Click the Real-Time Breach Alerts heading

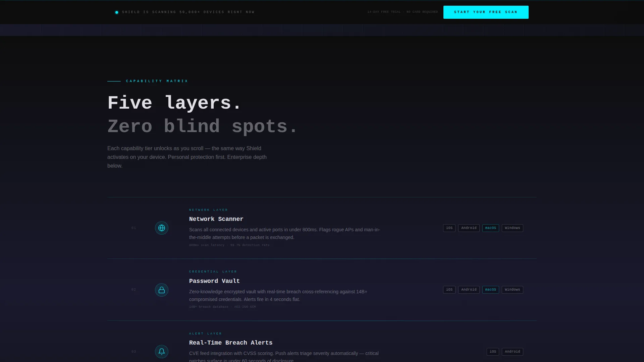(231, 343)
